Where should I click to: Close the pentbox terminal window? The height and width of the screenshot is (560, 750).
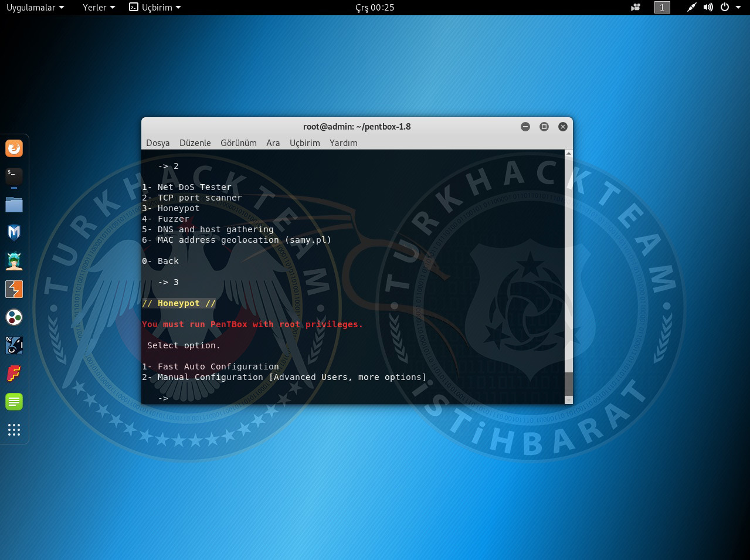point(563,127)
